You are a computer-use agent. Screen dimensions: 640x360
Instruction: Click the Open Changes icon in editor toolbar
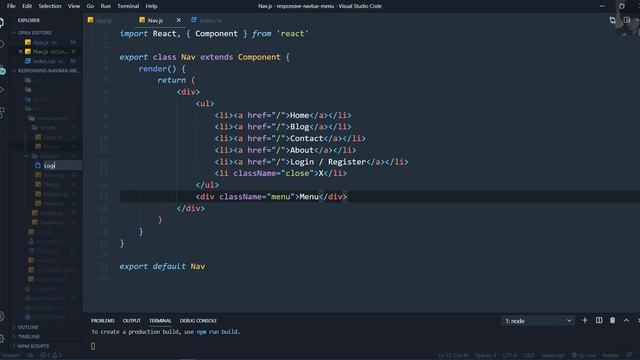tap(612, 20)
